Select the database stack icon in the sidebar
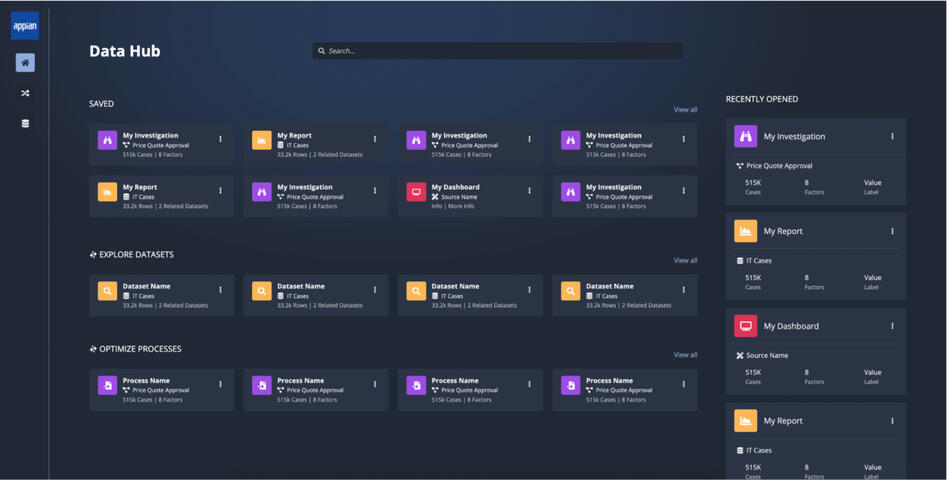The height and width of the screenshot is (480, 949). click(25, 123)
